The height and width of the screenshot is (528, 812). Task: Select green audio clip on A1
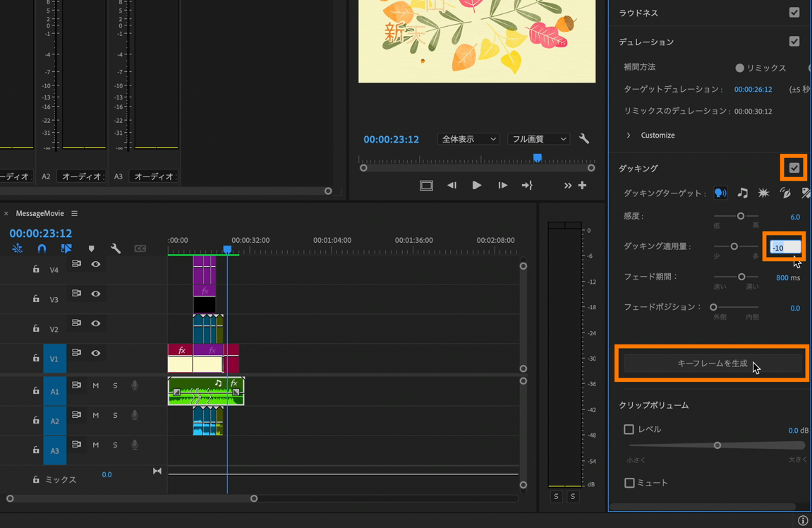206,391
